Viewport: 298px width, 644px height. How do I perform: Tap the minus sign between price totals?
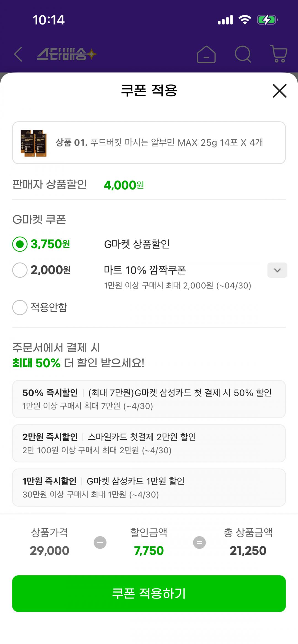pyautogui.click(x=100, y=543)
